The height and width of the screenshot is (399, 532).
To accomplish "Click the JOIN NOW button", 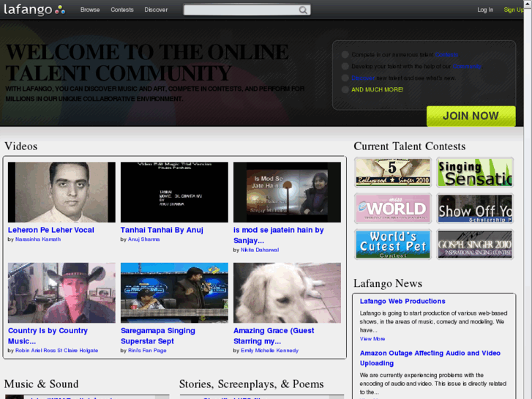I will pos(471,116).
